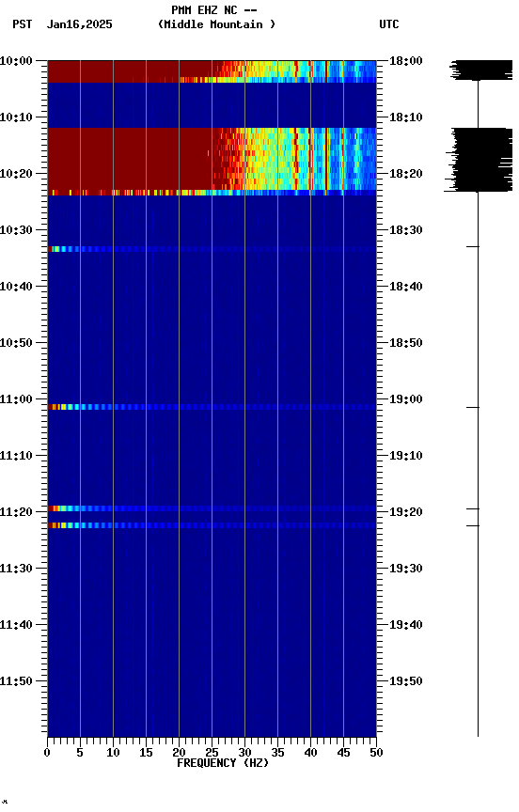This screenshot has height=812, width=519.
Task: Click the seismogram tick mark near 19:01 UTC
Action: pyautogui.click(x=472, y=408)
